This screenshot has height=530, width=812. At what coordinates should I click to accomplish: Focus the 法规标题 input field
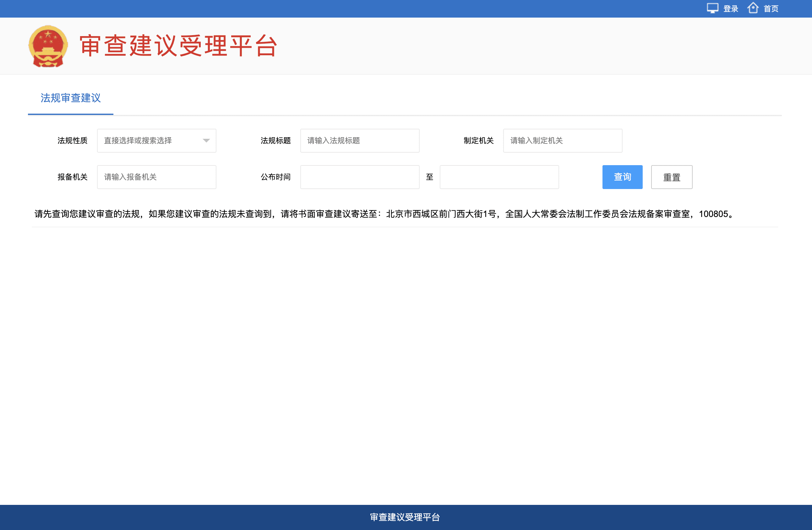point(360,141)
